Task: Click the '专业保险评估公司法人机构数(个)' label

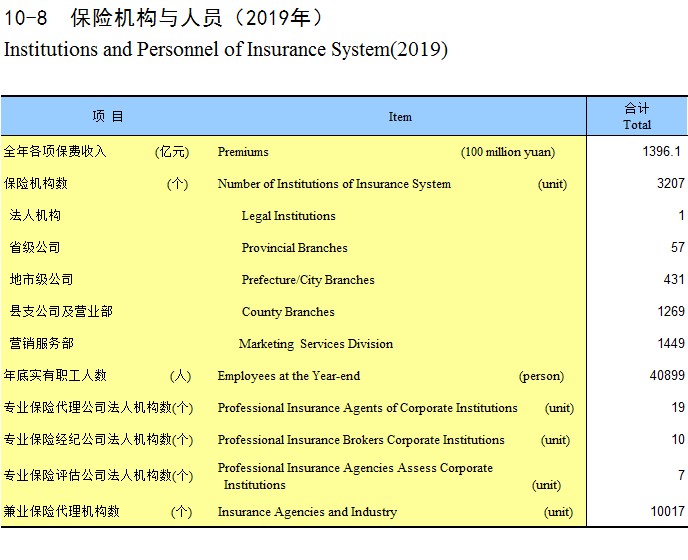Action: point(98,476)
